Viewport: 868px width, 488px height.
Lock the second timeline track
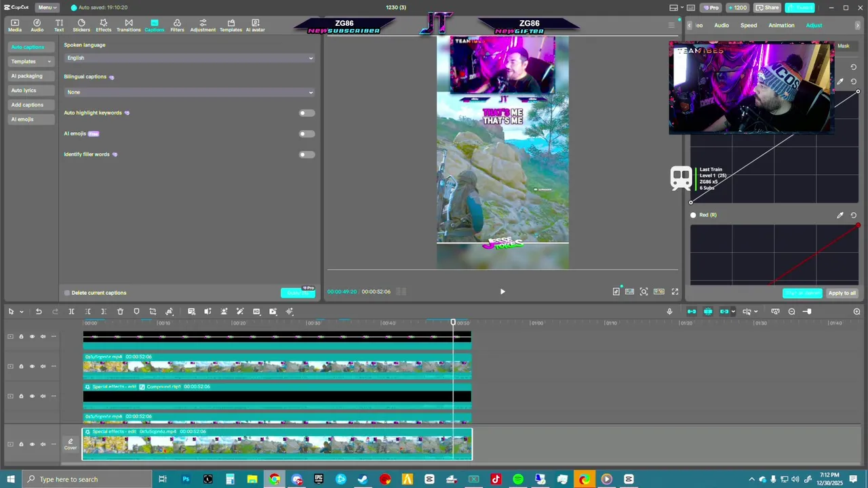click(21, 366)
